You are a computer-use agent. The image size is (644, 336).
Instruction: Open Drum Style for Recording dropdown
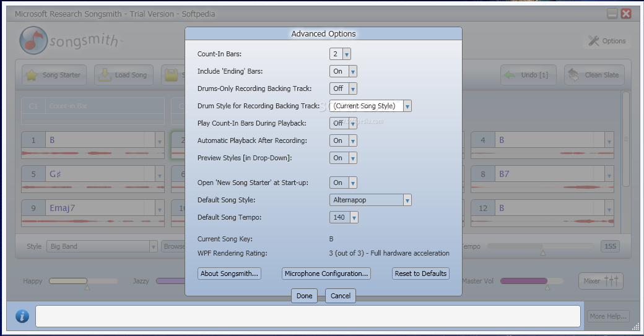pos(407,106)
